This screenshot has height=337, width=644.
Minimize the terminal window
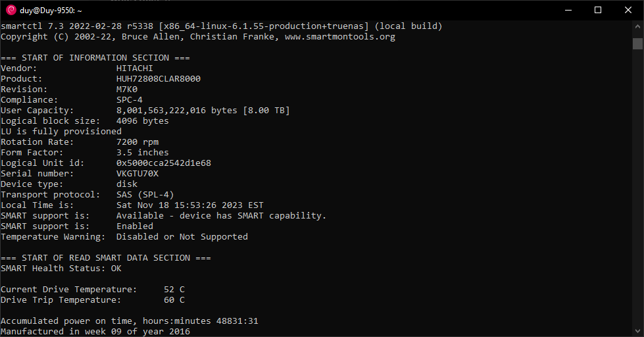click(568, 11)
